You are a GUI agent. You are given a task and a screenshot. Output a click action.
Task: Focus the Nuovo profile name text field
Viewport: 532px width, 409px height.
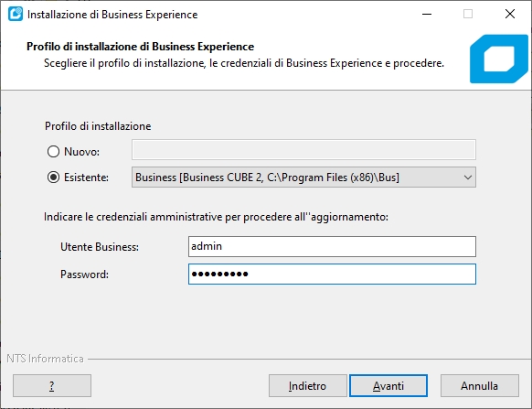303,149
